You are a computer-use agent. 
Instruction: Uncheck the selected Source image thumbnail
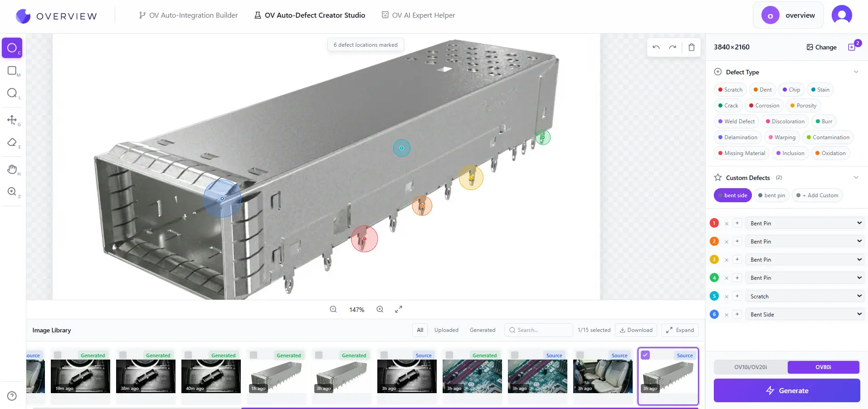click(x=646, y=355)
